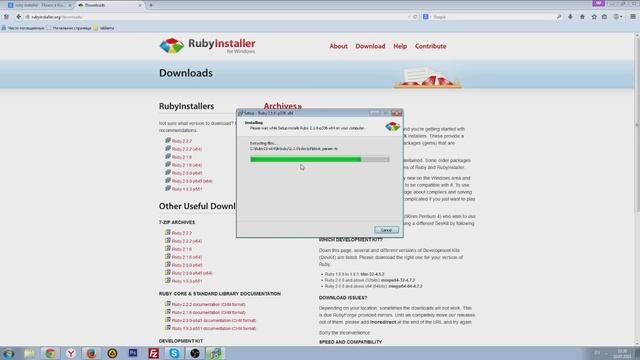Open the bookmarks toolbar folder with yellow icon
Image resolution: width=640 pixels, height=360 pixels.
coord(104,28)
